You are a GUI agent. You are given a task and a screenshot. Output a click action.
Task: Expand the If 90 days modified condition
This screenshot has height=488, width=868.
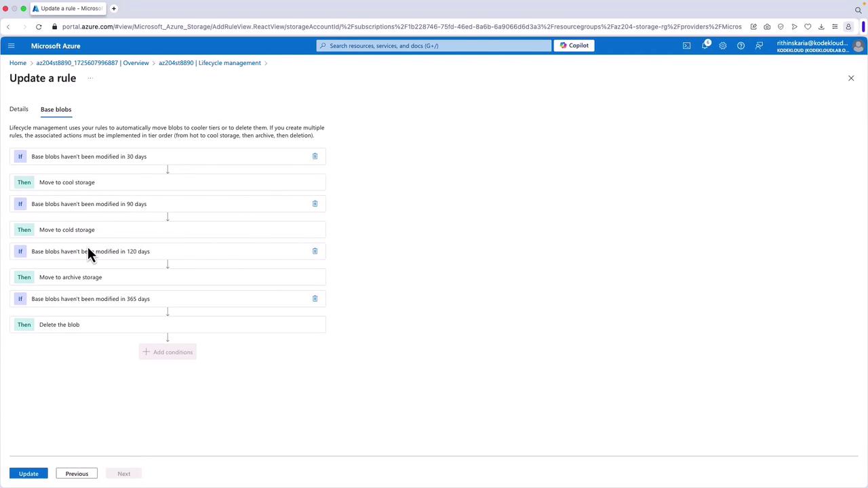click(x=167, y=204)
